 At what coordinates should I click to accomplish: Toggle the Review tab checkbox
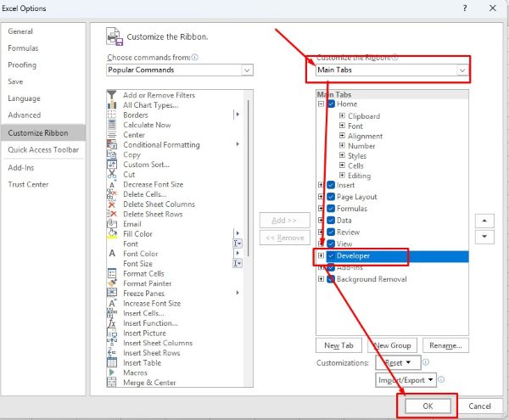(331, 232)
